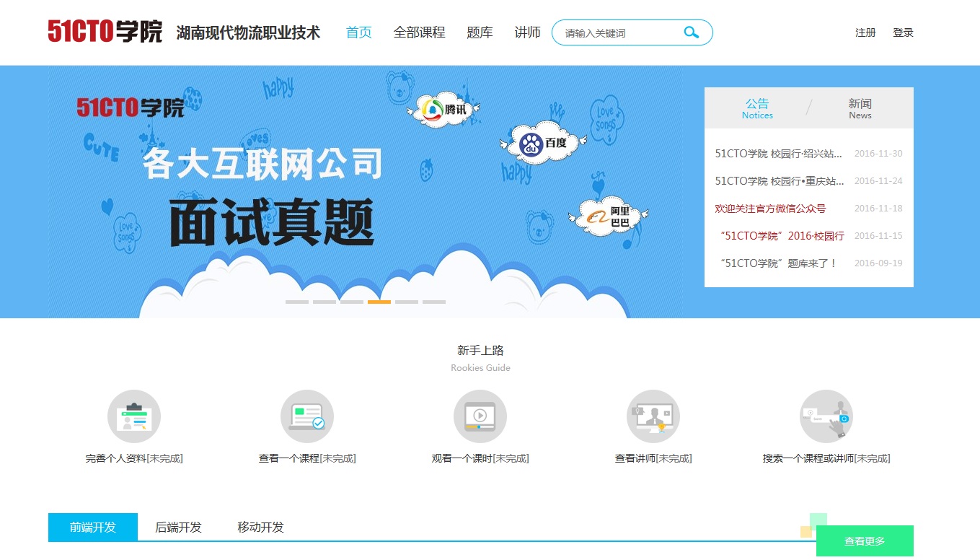Click the 湖南现代物流职业技术 school name
980x560 pixels.
click(x=248, y=32)
